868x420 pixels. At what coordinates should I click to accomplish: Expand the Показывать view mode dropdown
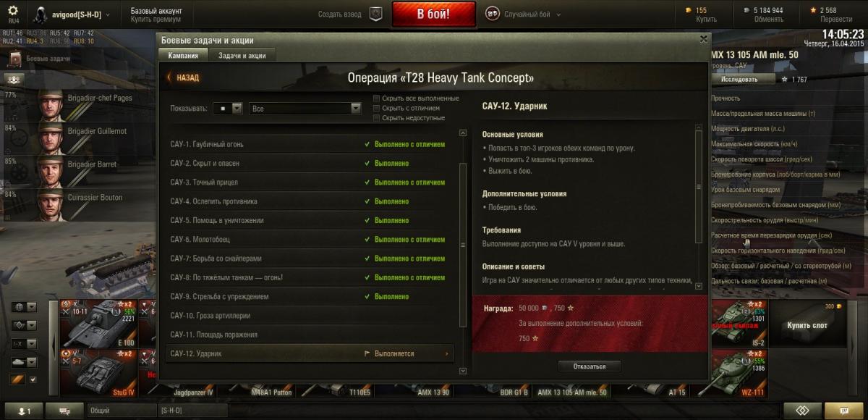pyautogui.click(x=228, y=109)
